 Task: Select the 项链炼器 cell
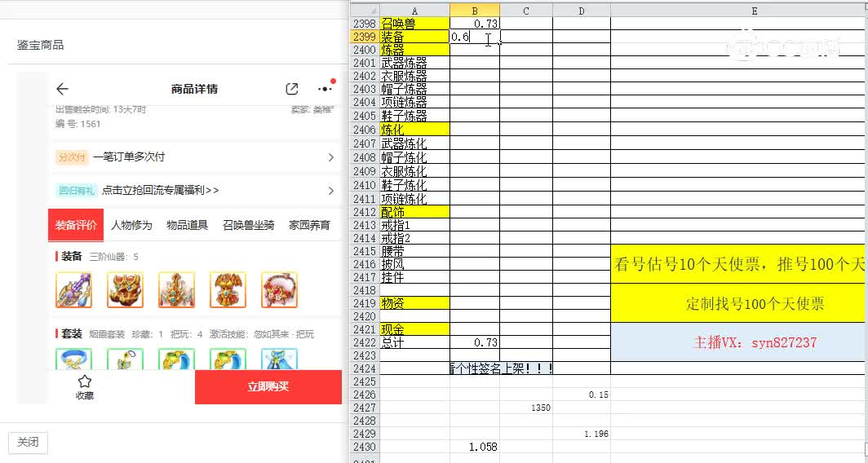(x=414, y=103)
